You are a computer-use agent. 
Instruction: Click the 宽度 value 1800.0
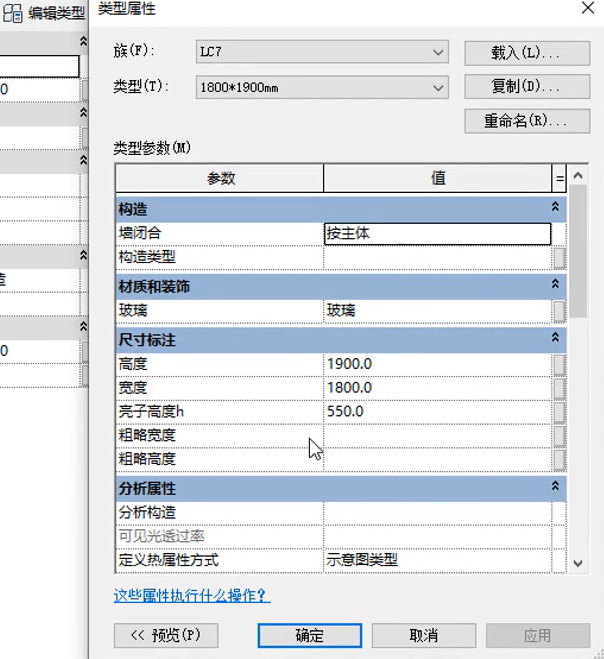[437, 387]
